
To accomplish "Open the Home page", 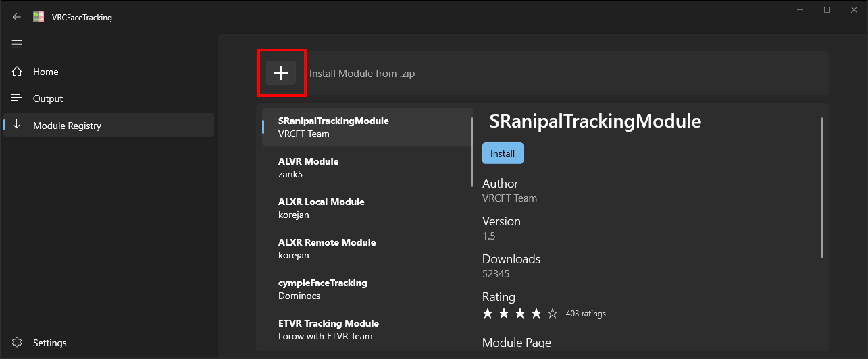I will pos(109,72).
